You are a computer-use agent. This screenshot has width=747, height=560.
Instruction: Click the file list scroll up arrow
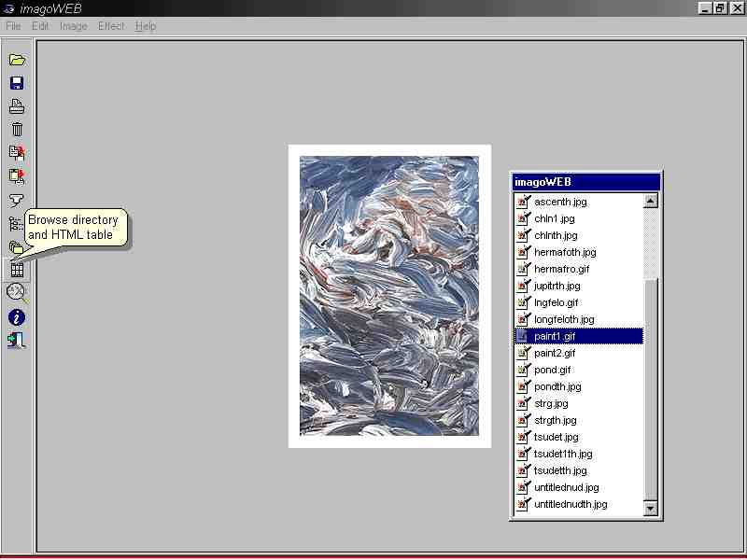pyautogui.click(x=651, y=201)
